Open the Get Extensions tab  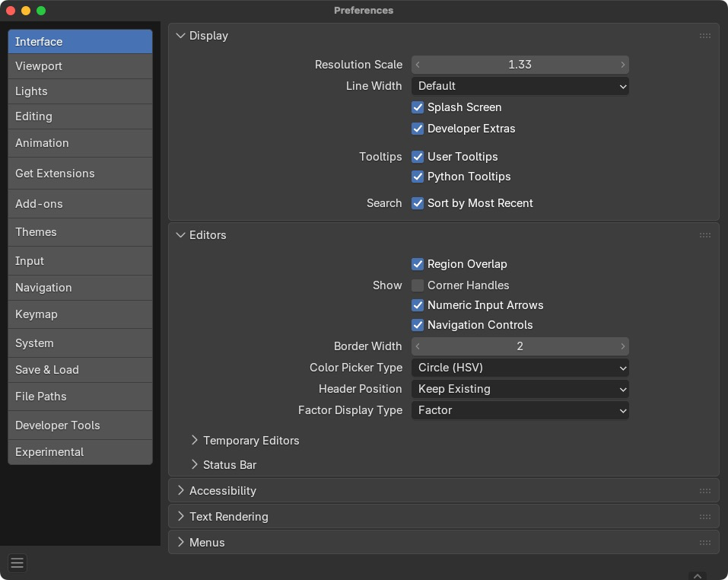tap(81, 174)
